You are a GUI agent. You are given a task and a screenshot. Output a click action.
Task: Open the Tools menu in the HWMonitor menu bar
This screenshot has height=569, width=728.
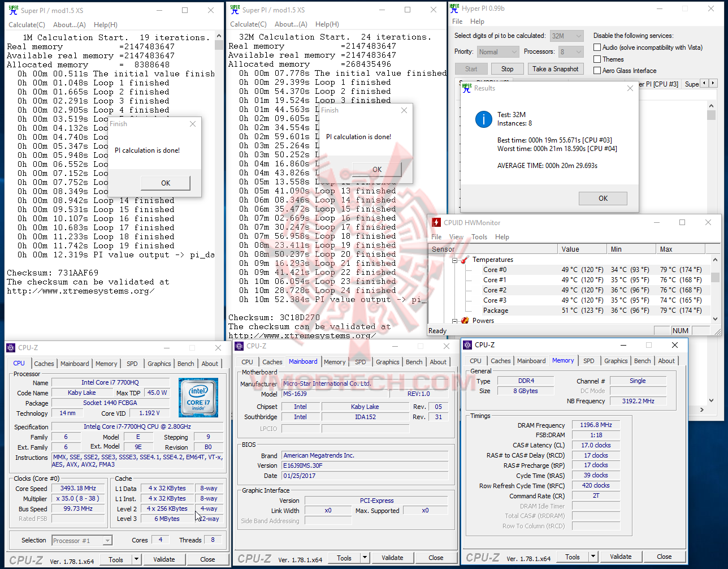479,237
